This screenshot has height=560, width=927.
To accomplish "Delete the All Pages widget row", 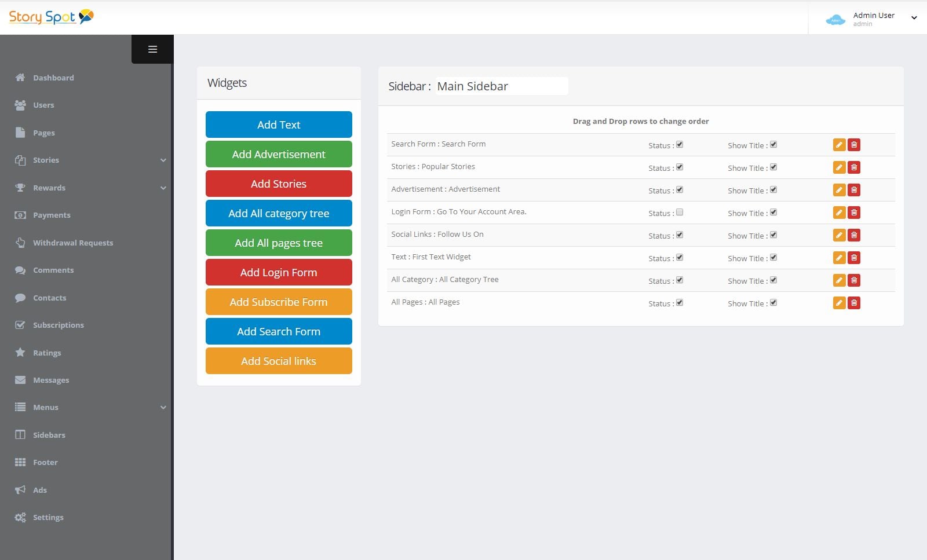I will [854, 303].
